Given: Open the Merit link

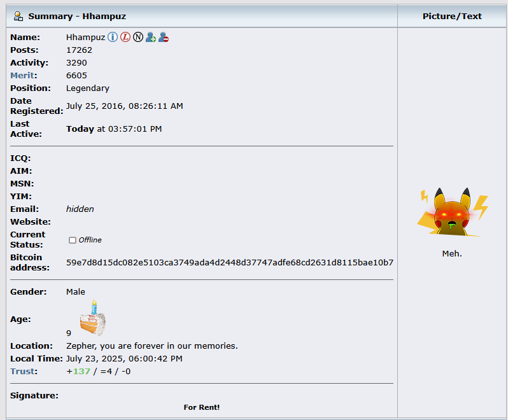Looking at the screenshot, I should [x=22, y=76].
